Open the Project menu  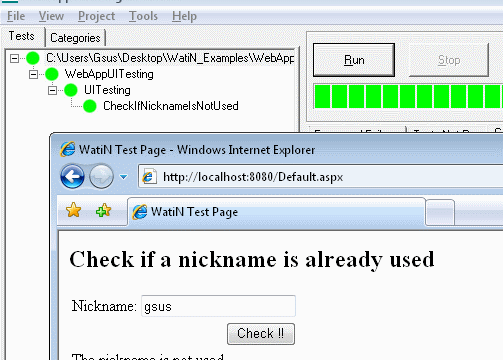click(97, 16)
